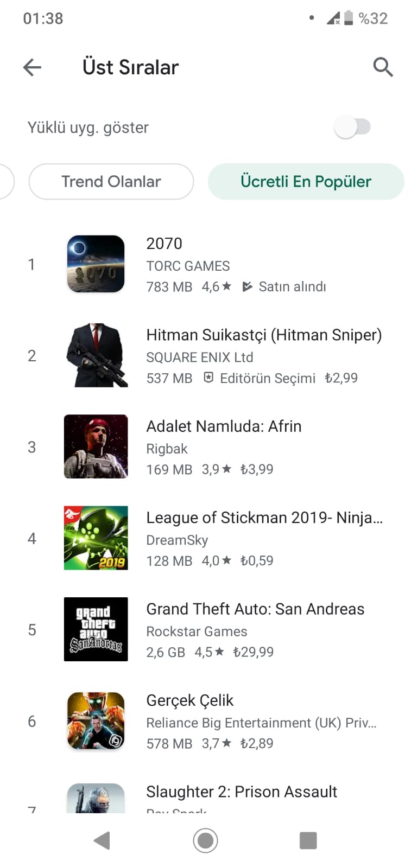This screenshot has height=868, width=411.
Task: Tap the ₺29,99 price of GTA
Action: coord(254,652)
